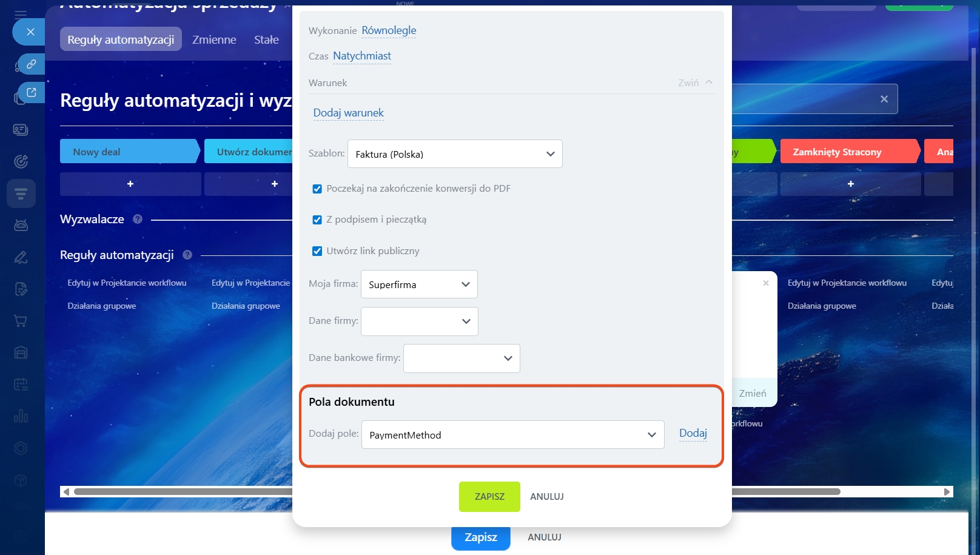Click the green ZAPISZ button in the dialog
980x555 pixels.
(489, 497)
